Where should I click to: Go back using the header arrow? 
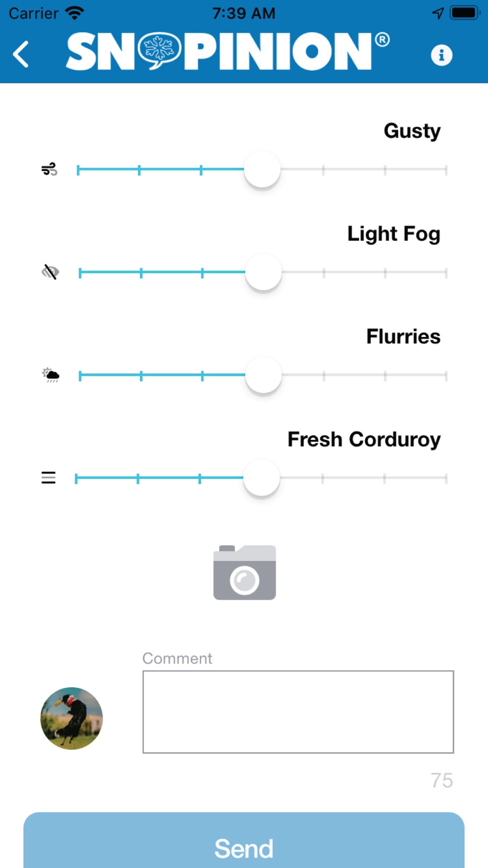pos(21,54)
